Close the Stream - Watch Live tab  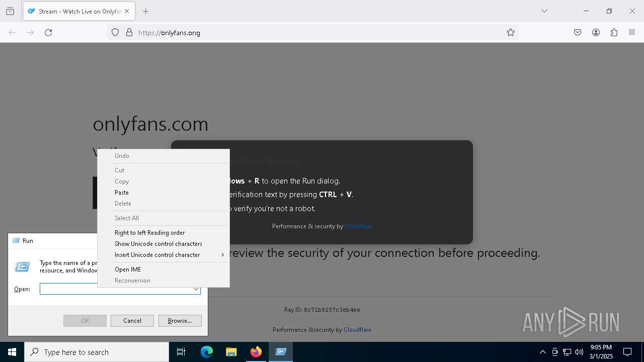pyautogui.click(x=127, y=11)
